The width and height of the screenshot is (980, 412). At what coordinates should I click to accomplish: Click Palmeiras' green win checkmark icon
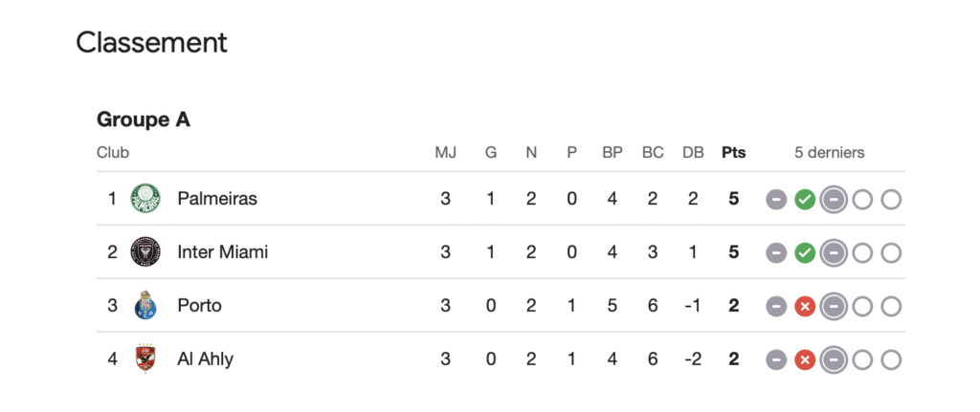pyautogui.click(x=805, y=200)
